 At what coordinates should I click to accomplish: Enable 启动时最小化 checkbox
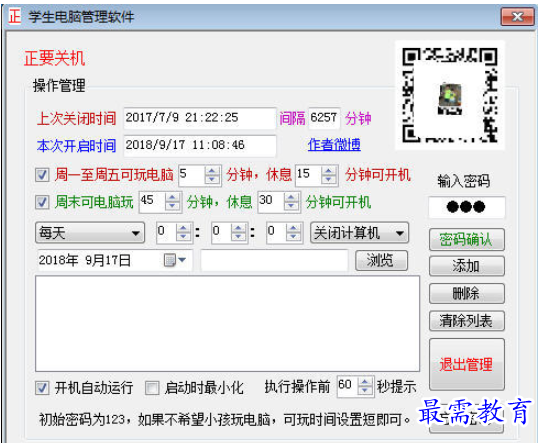point(152,388)
